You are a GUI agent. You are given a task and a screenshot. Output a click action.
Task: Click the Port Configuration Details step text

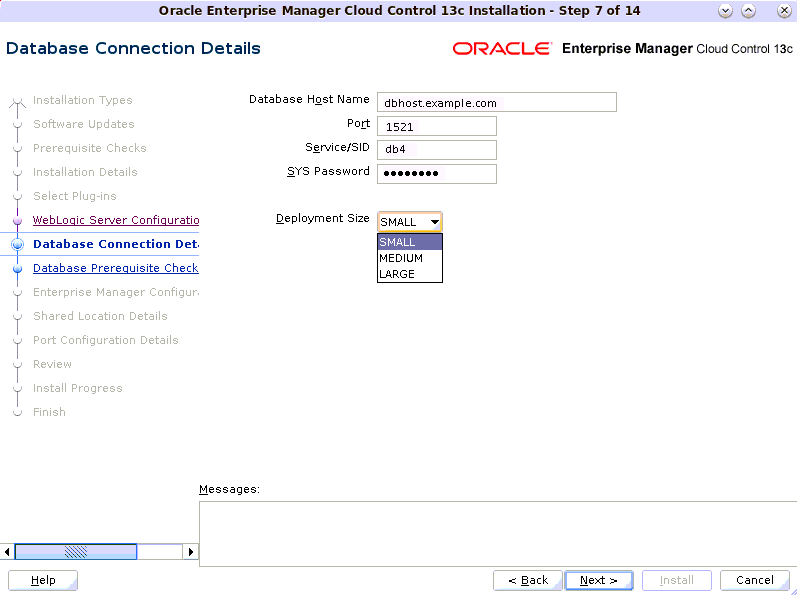[x=106, y=340]
